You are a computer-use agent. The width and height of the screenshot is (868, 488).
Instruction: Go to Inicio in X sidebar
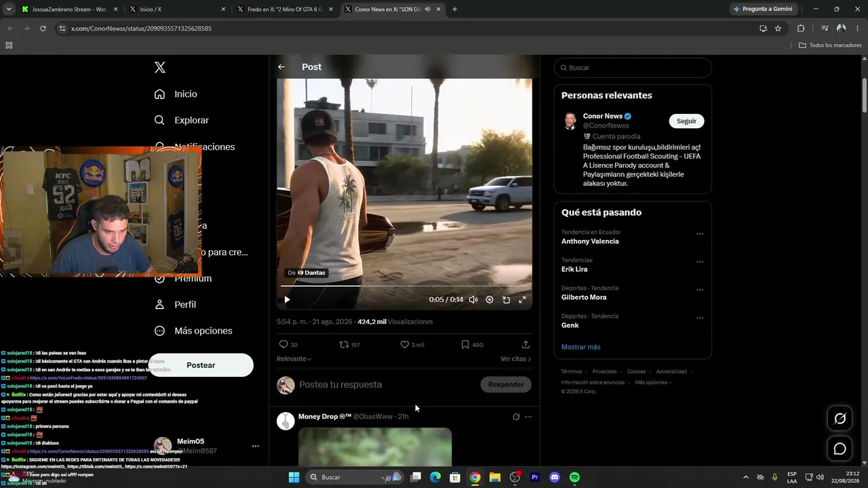(176, 94)
